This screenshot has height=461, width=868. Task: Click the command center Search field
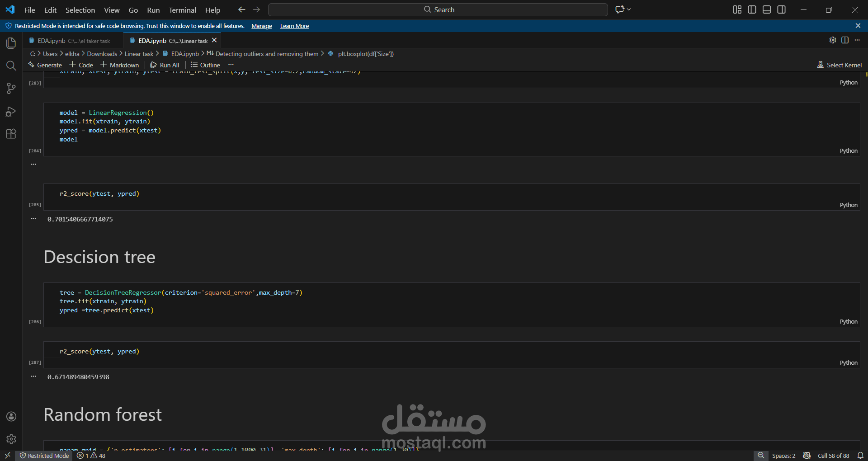(438, 9)
